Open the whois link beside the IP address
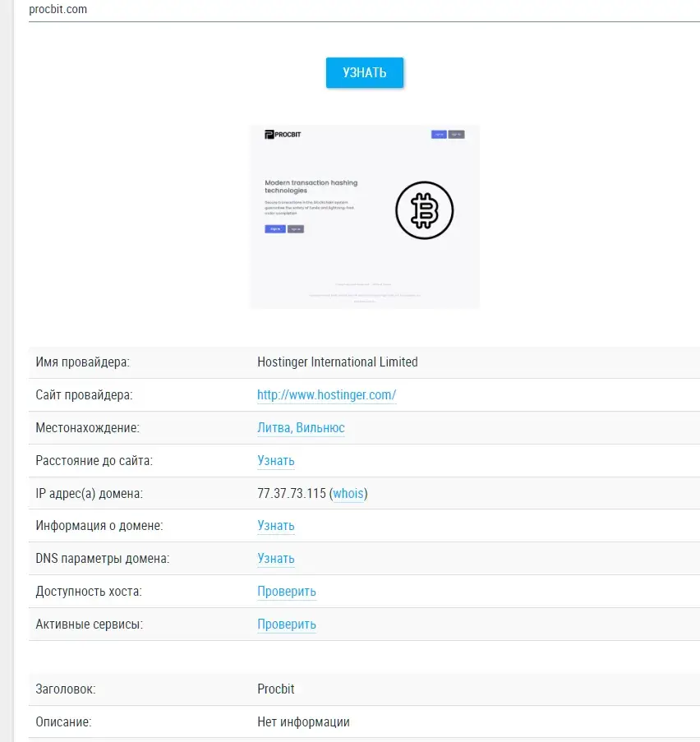Viewport: 700px width, 742px height. click(348, 494)
